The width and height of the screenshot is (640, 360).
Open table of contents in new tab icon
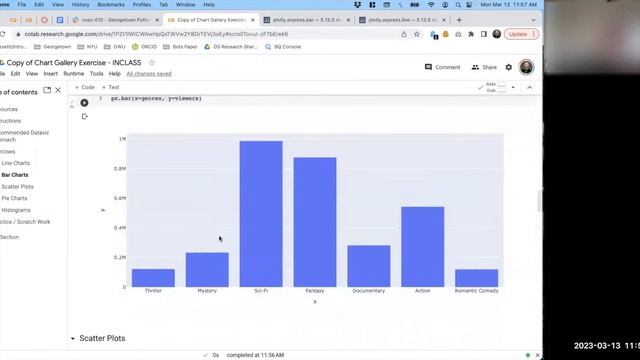point(47,90)
